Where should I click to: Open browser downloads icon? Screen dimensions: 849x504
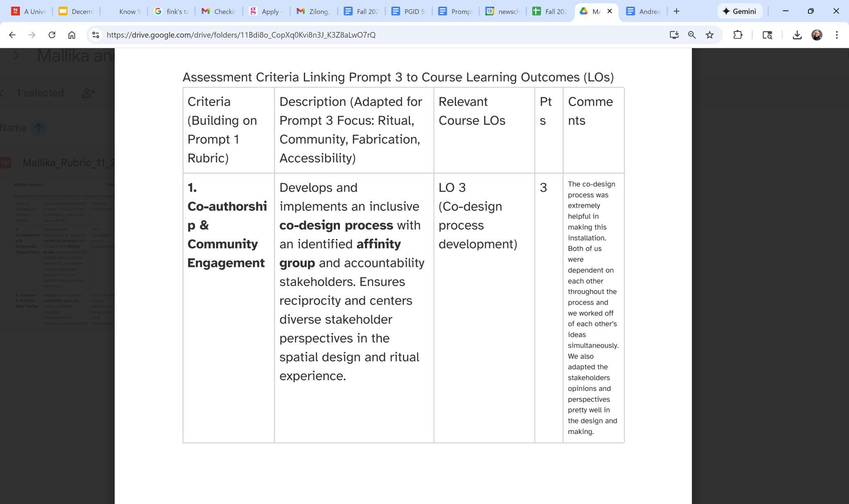(x=797, y=35)
